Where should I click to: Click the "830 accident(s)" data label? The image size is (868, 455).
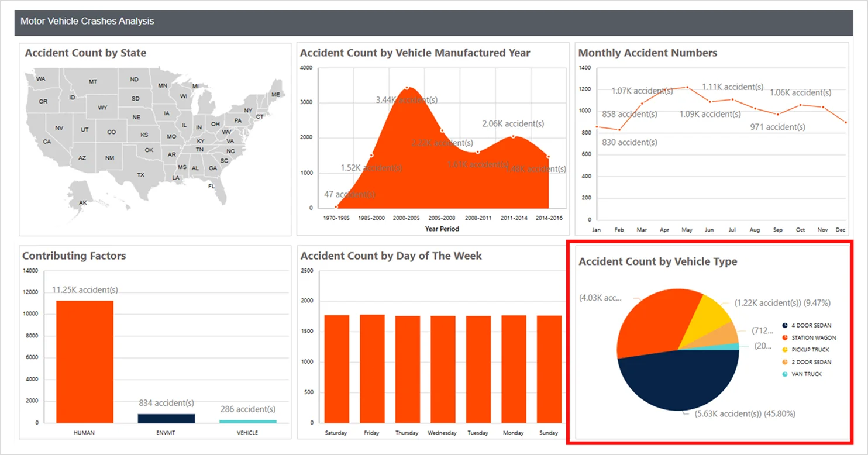[629, 142]
